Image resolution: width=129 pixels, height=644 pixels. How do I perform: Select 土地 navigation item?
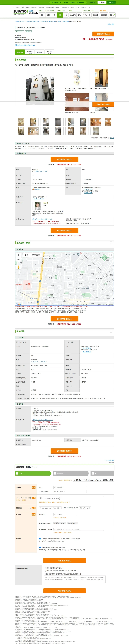click(79, 15)
